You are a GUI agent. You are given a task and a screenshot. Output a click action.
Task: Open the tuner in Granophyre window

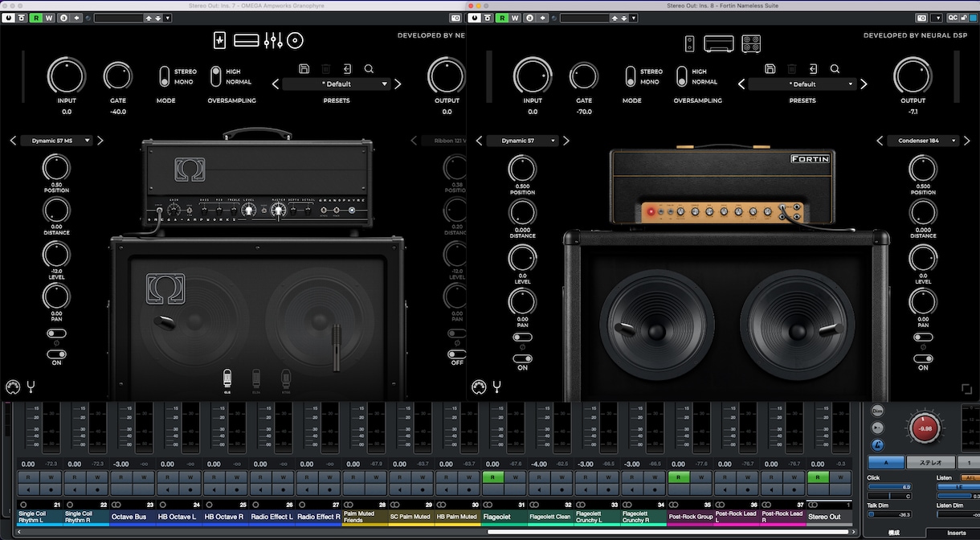[31, 387]
